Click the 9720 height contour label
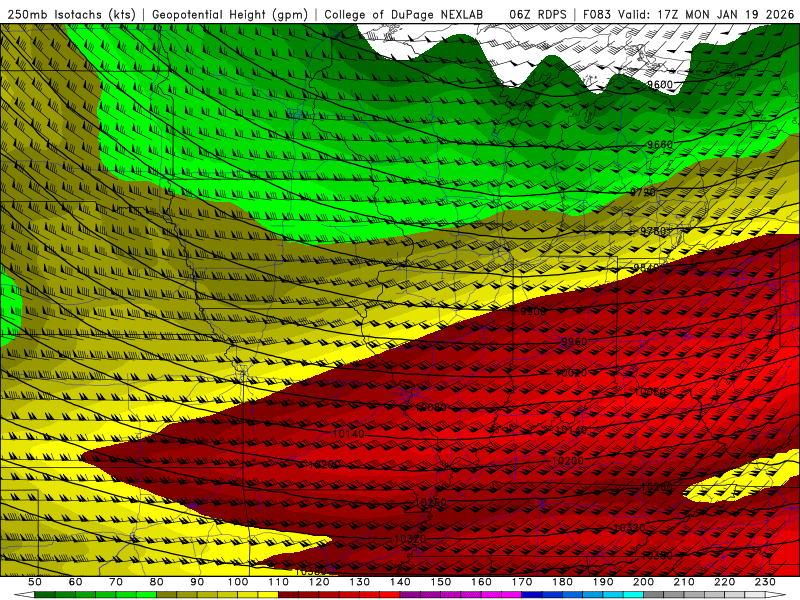Viewport: 800px width, 600px height. (x=643, y=193)
